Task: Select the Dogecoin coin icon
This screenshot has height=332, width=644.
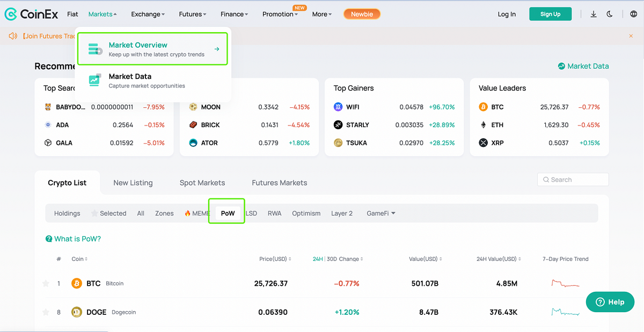Action: click(x=77, y=312)
